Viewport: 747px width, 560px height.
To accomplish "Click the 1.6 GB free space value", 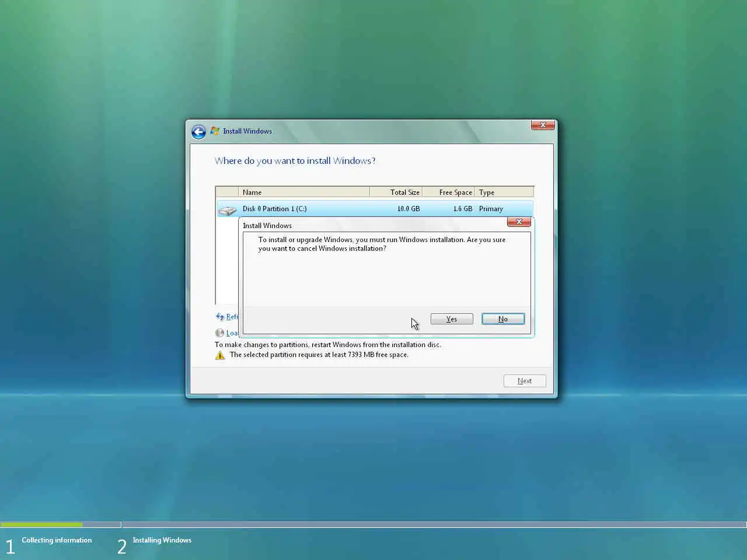I will [x=463, y=209].
